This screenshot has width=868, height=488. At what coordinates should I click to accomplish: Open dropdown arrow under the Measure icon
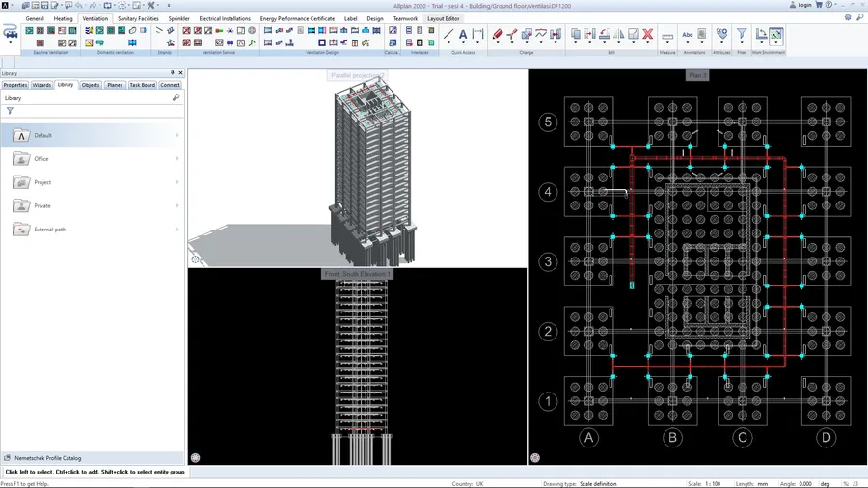667,44
